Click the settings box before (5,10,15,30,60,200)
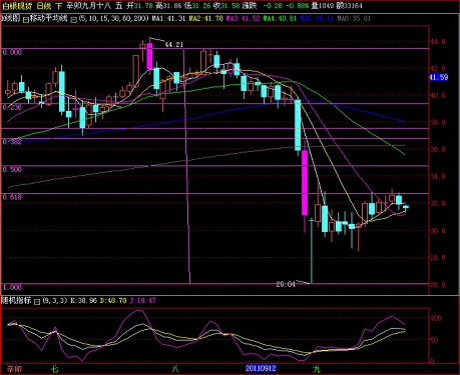460x375 pixels. point(74,20)
